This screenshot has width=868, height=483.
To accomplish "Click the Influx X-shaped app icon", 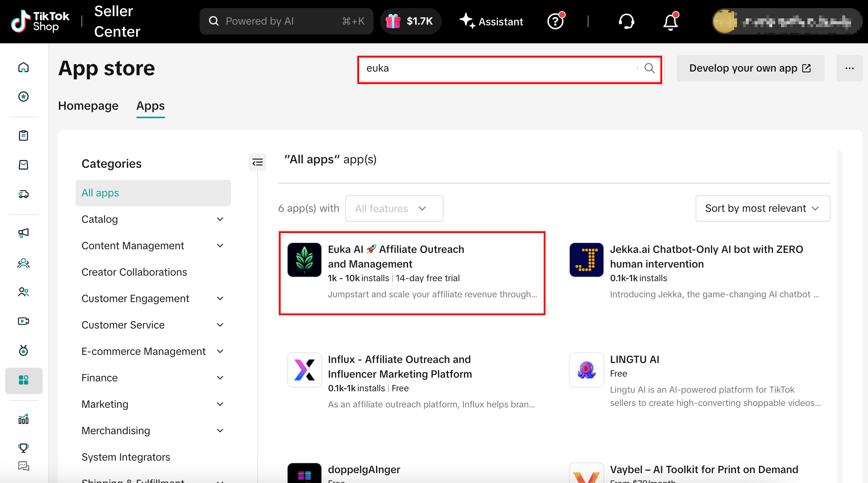I will pyautogui.click(x=304, y=370).
